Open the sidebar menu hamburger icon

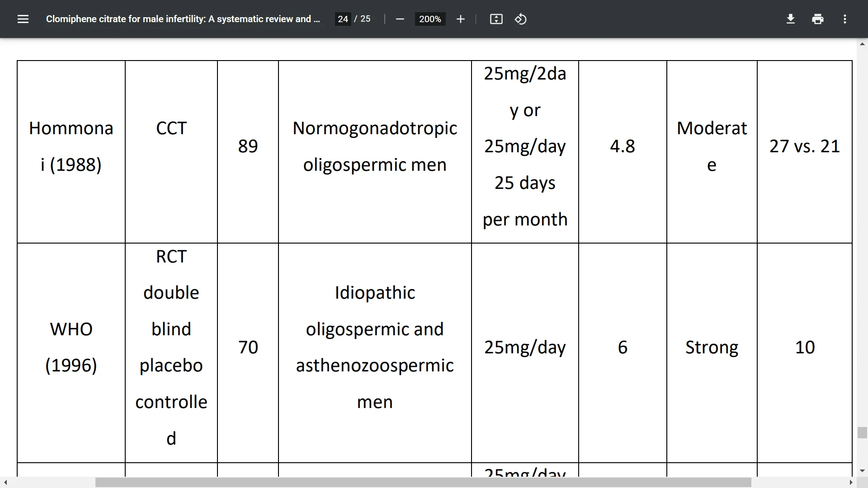(x=23, y=19)
